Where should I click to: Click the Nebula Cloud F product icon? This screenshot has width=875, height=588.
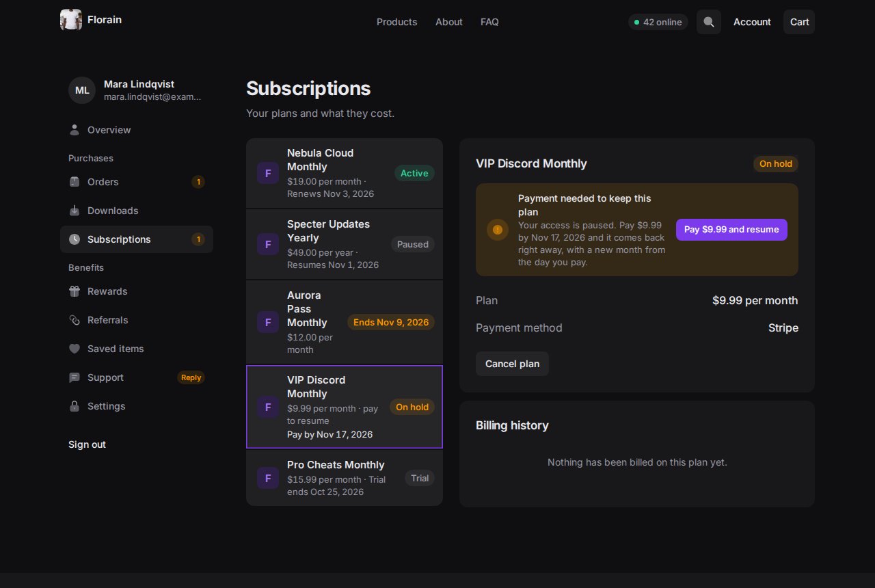(x=268, y=173)
